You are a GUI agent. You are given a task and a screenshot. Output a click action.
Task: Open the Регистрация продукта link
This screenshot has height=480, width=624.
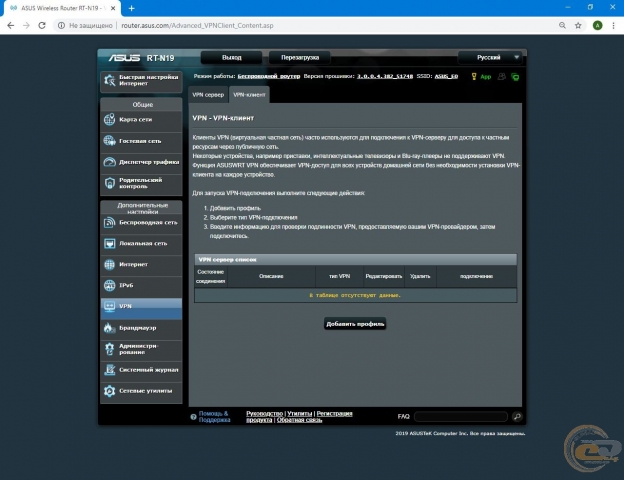pos(335,414)
